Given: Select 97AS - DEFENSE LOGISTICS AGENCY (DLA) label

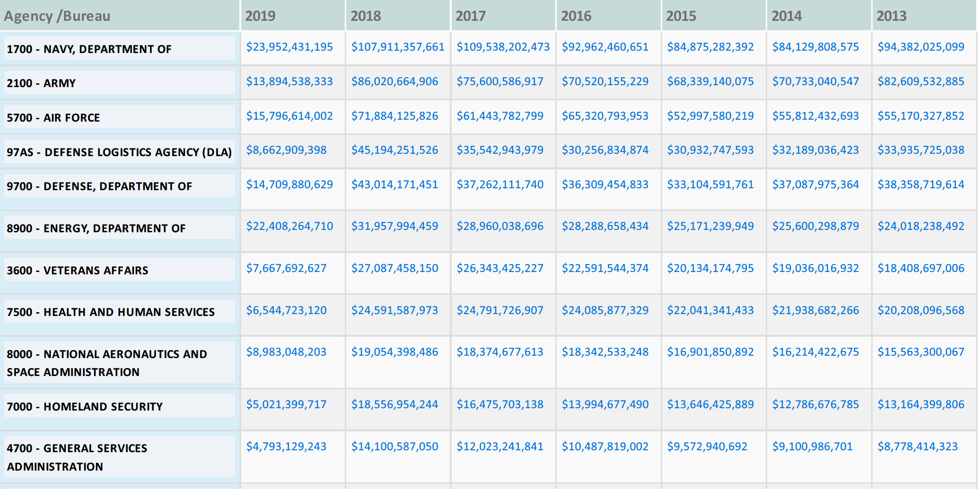Looking at the screenshot, I should [x=119, y=152].
